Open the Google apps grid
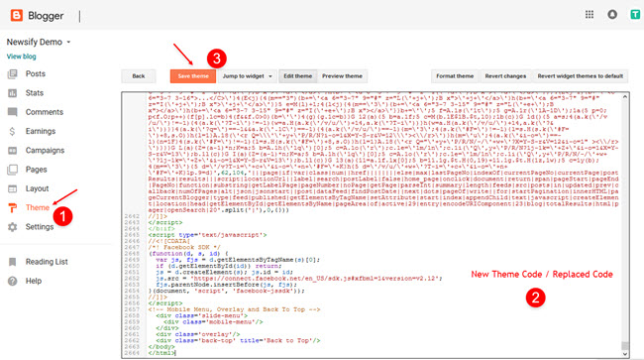644x360 pixels. [x=590, y=15]
